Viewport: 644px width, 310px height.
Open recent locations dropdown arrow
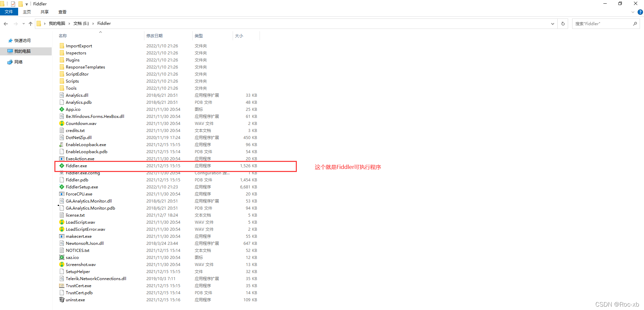[24, 24]
